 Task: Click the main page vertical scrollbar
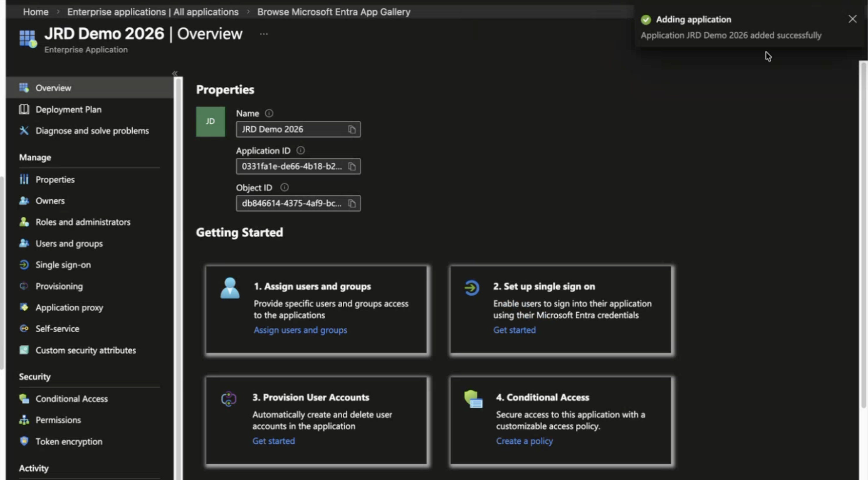(863, 235)
